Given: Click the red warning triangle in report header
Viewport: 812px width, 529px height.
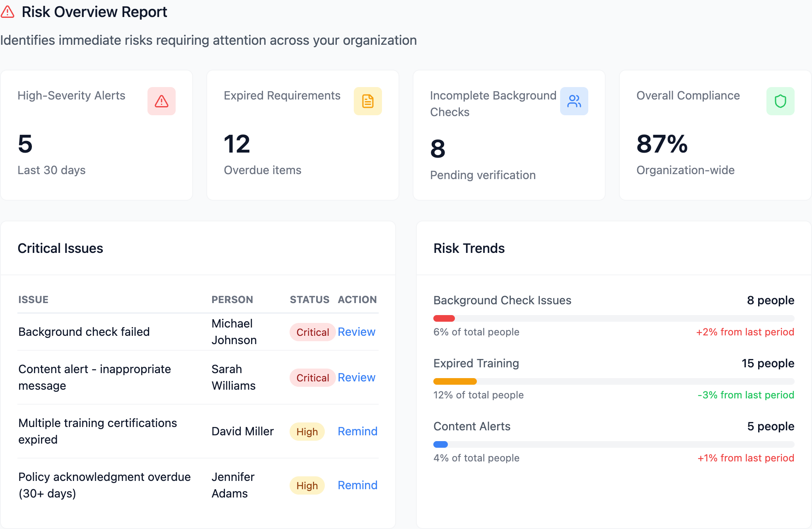Looking at the screenshot, I should [x=7, y=12].
